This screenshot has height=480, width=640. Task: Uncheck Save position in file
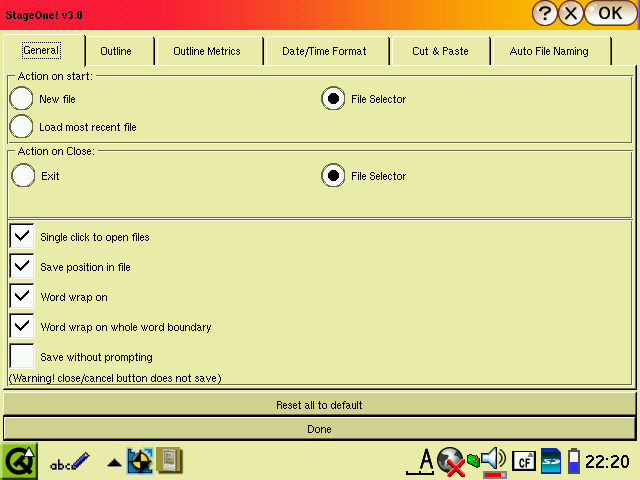[22, 266]
